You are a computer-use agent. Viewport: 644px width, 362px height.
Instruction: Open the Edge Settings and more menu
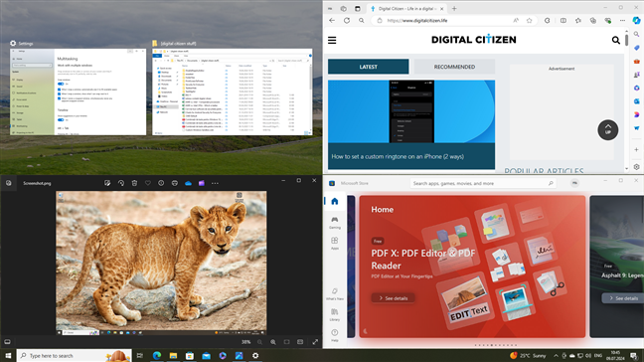coord(623,21)
